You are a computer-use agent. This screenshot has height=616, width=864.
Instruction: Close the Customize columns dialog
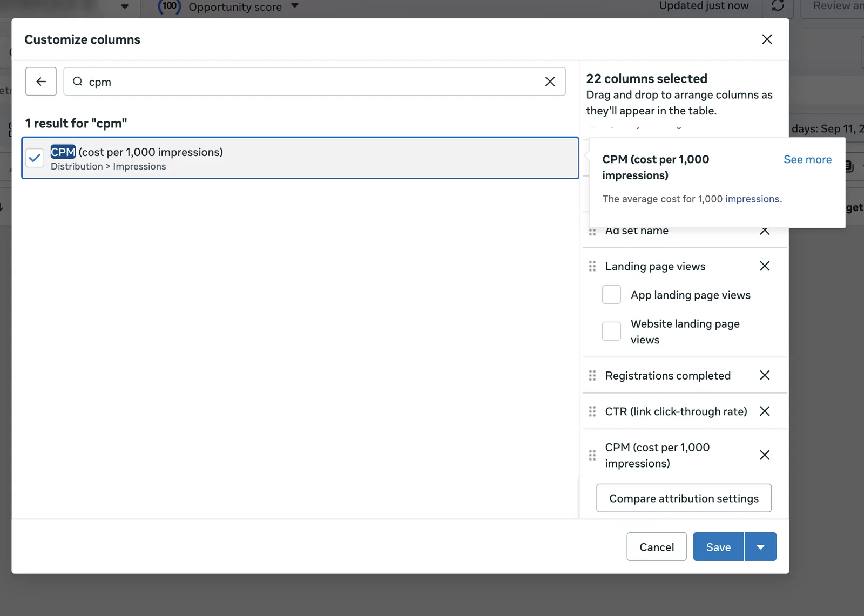point(767,39)
